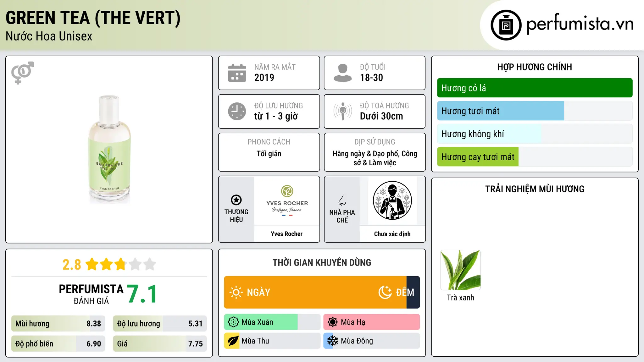The width and height of the screenshot is (644, 362).
Task: Click the GREEN TEA (THE VERT) title
Action: 93,18
